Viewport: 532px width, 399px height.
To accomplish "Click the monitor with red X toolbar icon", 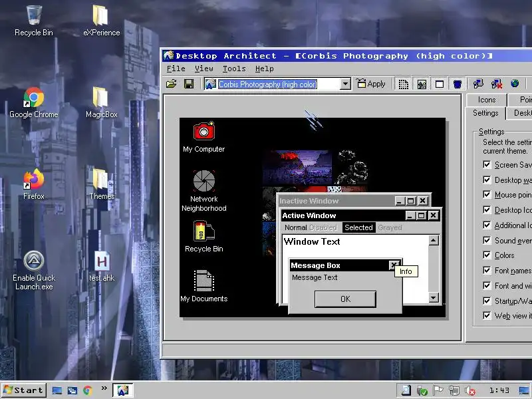I will coord(496,84).
